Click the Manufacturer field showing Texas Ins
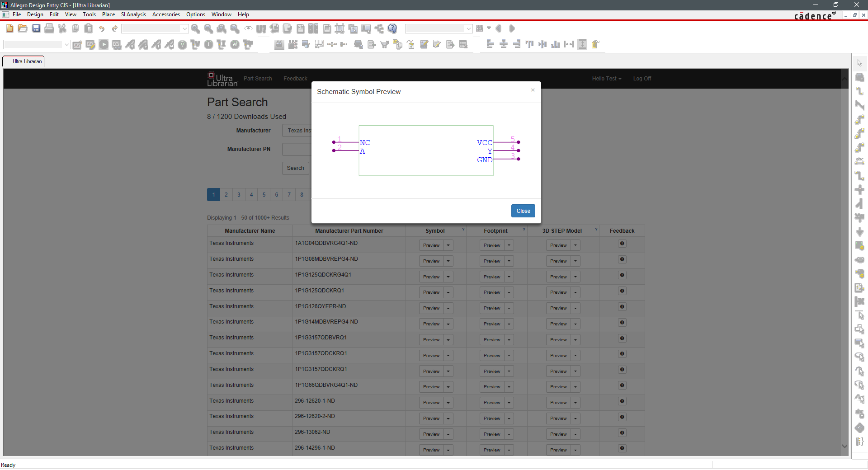This screenshot has width=868, height=470. pyautogui.click(x=297, y=131)
